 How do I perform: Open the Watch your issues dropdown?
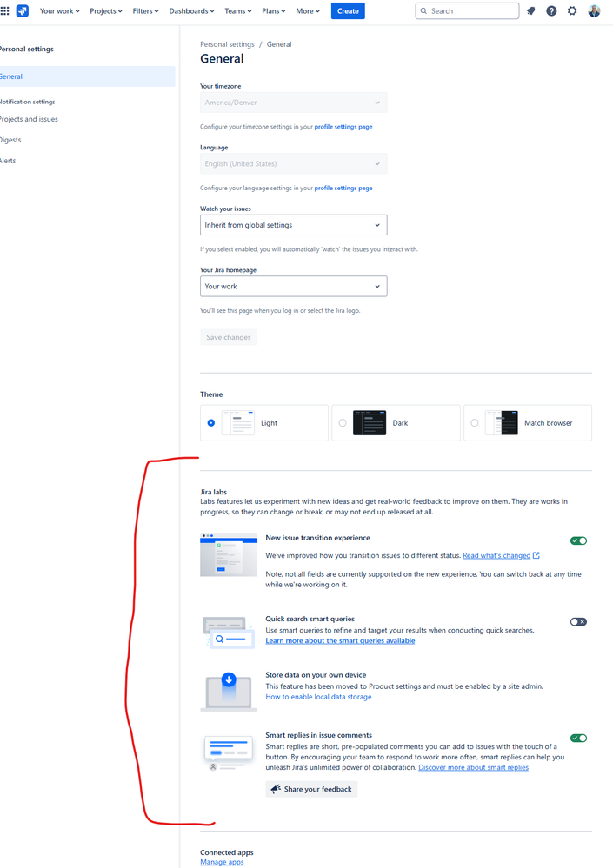pos(294,225)
